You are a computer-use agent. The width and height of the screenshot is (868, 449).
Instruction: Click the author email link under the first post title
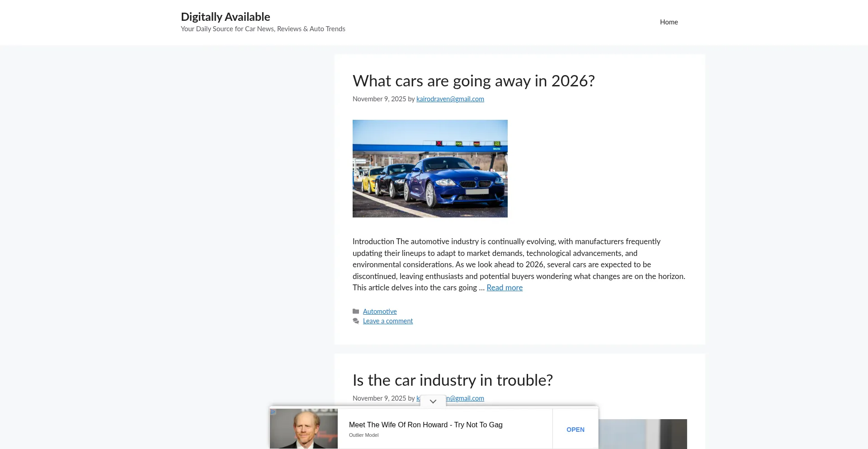click(x=450, y=99)
